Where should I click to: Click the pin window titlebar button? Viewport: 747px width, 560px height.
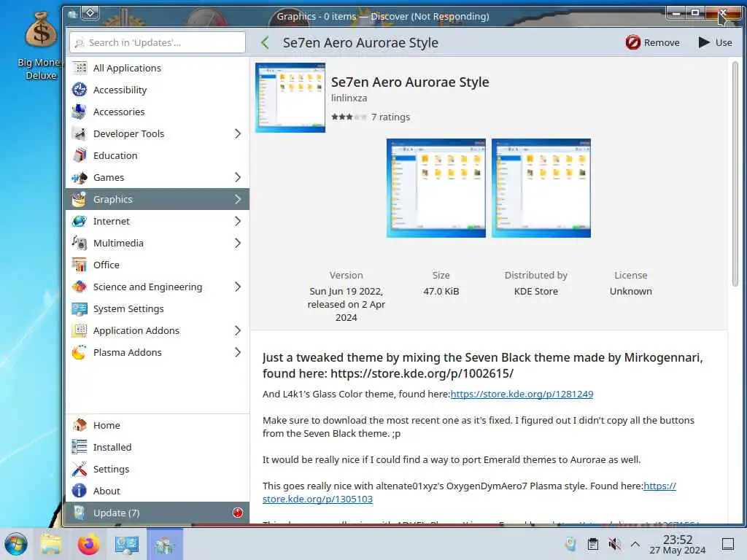pyautogui.click(x=90, y=13)
